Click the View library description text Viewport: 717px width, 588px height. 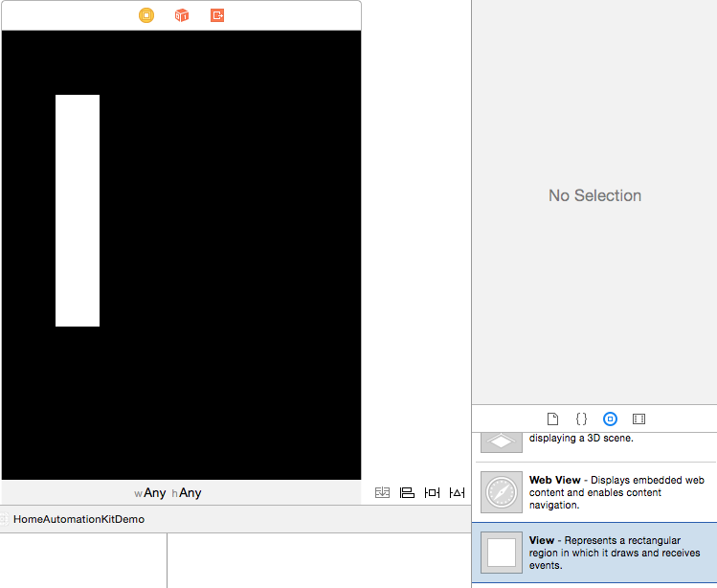tap(615, 553)
